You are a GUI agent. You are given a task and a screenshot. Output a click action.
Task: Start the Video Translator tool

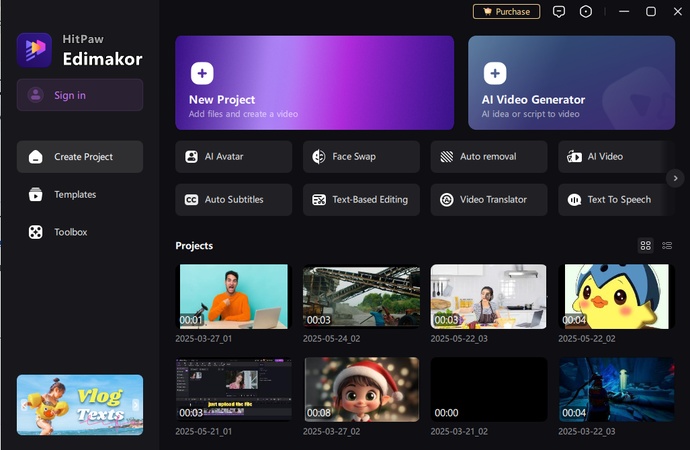point(489,200)
